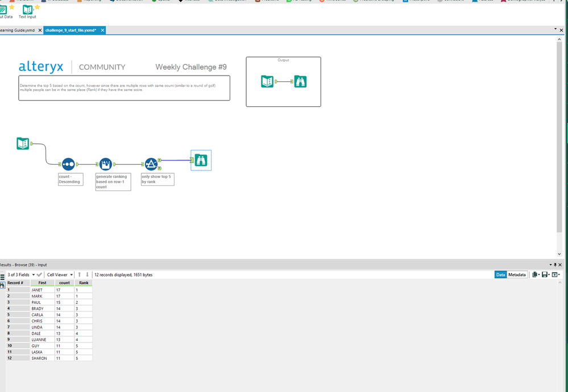
Task: Click the save results icon in results toolbar
Action: pyautogui.click(x=545, y=275)
